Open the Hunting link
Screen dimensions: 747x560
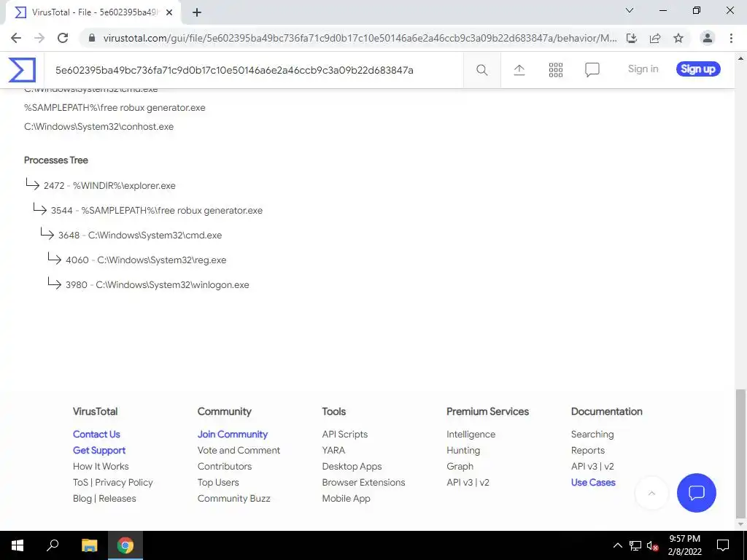(463, 451)
